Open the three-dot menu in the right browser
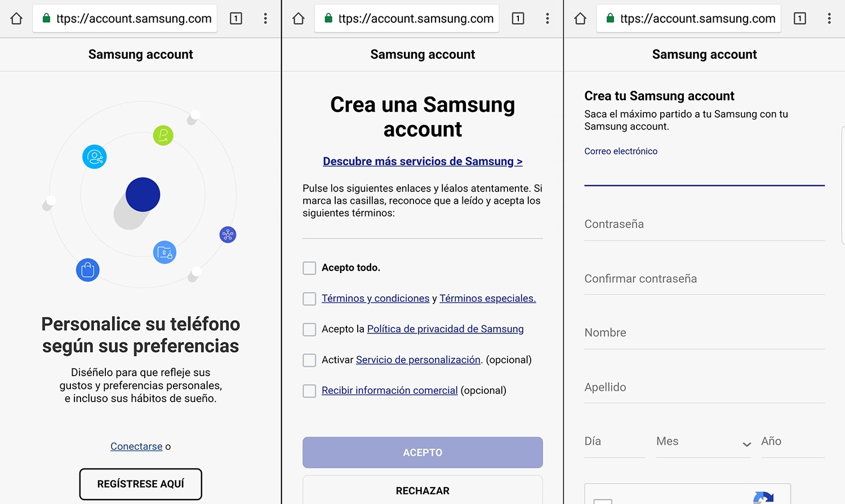This screenshot has height=504, width=845. 829,19
